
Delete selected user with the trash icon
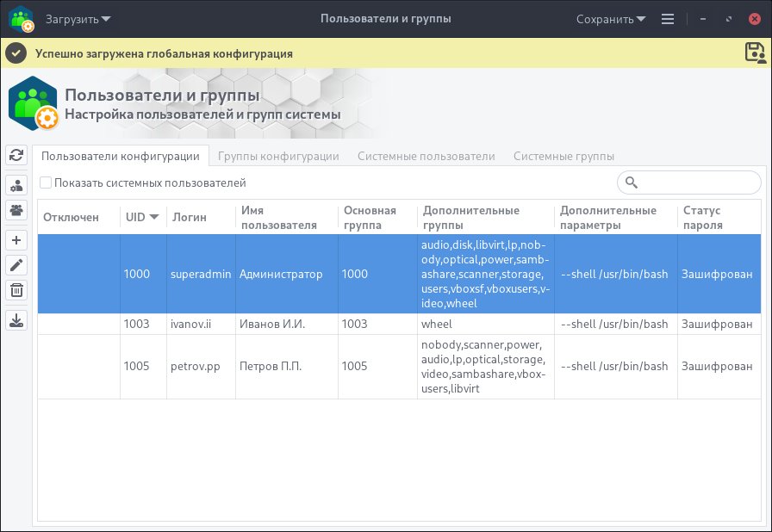point(16,291)
